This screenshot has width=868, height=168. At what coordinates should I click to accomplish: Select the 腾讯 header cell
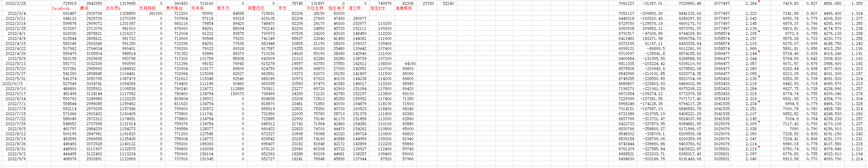[92, 8]
